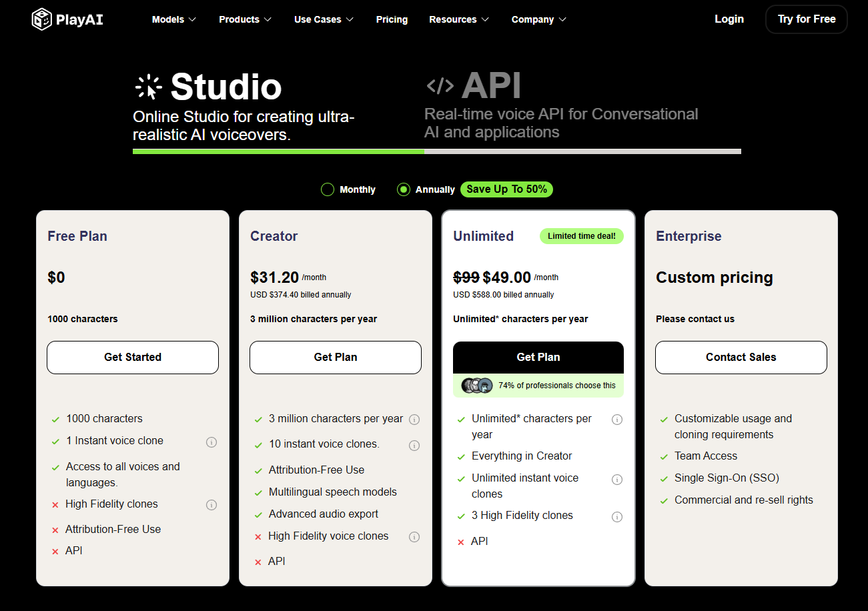The height and width of the screenshot is (611, 868).
Task: Click the Studio cursor sparkle icon
Action: coord(148,87)
